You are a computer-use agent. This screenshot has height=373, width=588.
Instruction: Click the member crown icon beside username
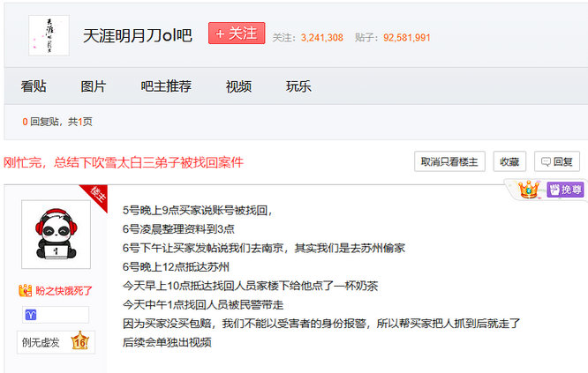[26, 290]
